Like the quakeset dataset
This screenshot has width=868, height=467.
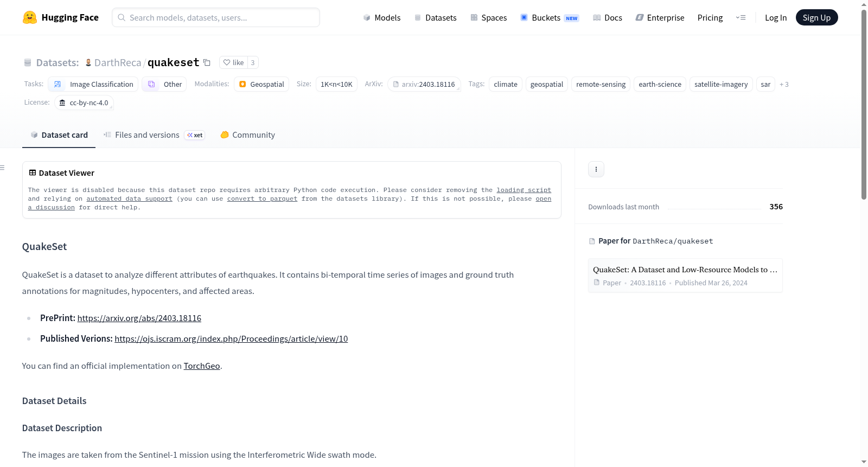[234, 62]
